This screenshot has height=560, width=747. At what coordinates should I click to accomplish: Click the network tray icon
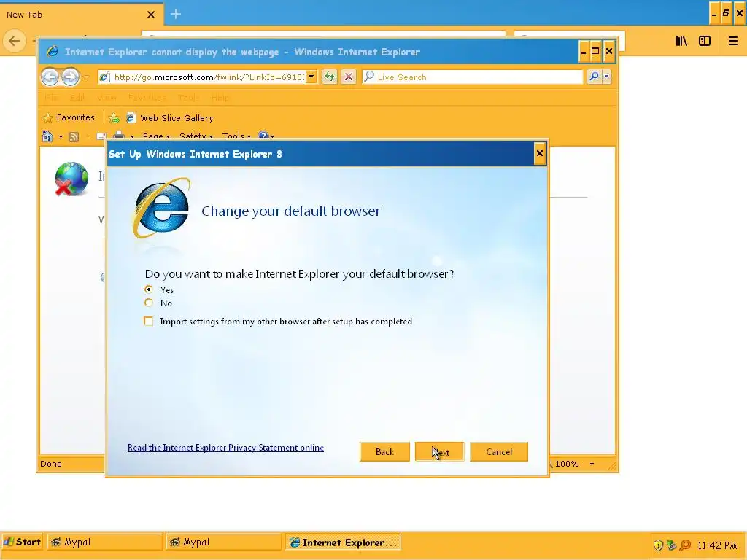point(671,545)
